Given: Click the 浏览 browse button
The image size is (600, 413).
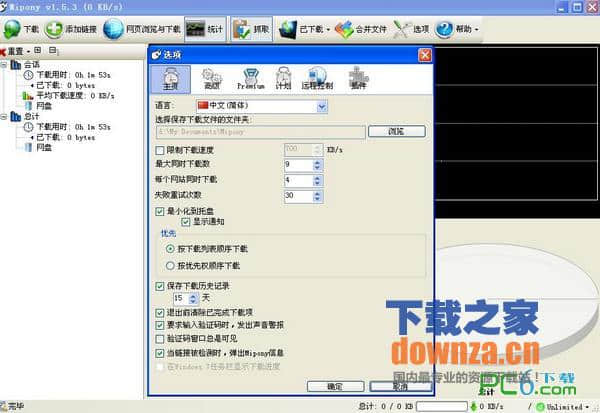Looking at the screenshot, I should click(x=396, y=132).
